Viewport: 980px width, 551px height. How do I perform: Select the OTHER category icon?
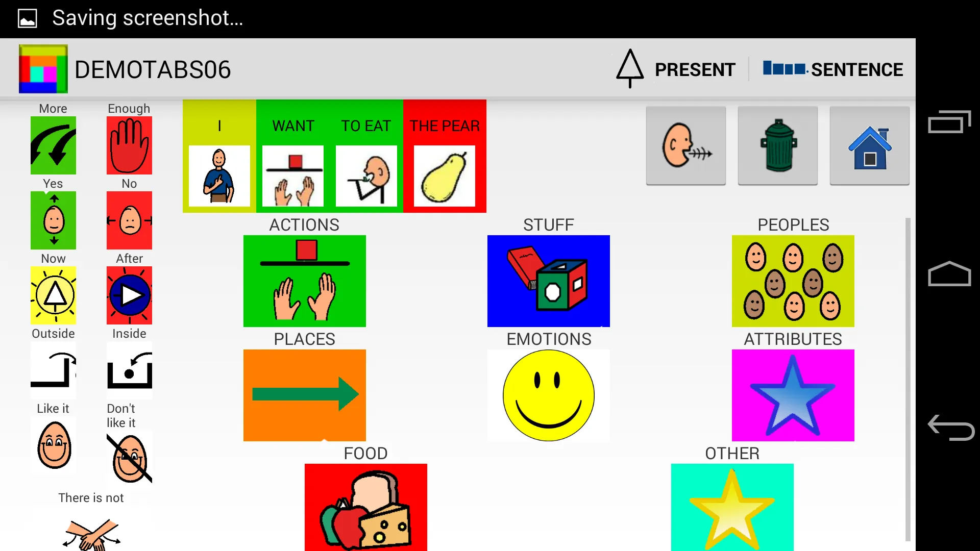tap(732, 507)
